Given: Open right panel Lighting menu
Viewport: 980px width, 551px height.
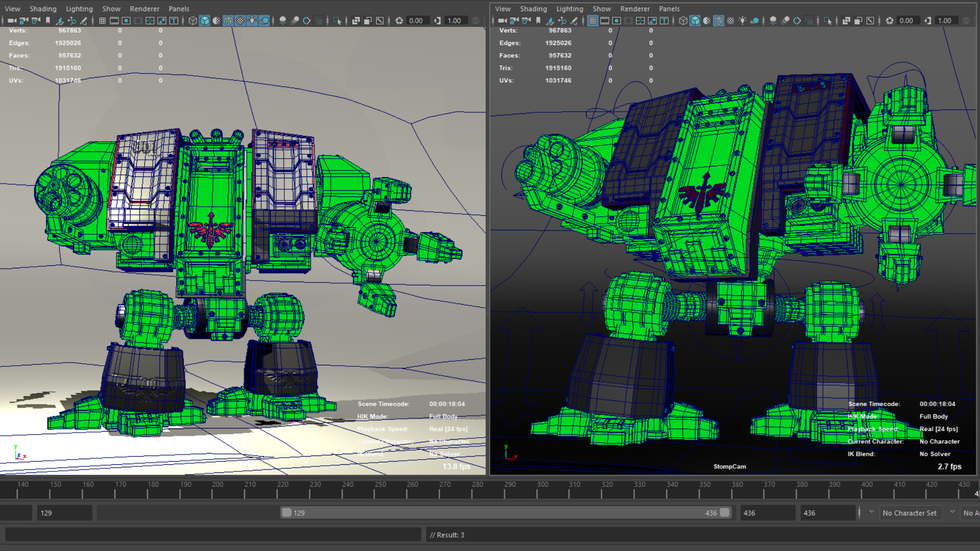Looking at the screenshot, I should click(570, 9).
